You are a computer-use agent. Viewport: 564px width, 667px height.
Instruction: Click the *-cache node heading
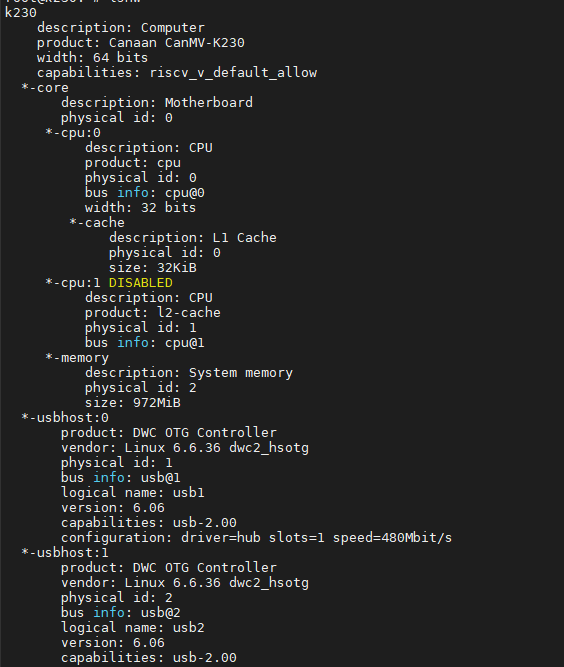pos(97,222)
